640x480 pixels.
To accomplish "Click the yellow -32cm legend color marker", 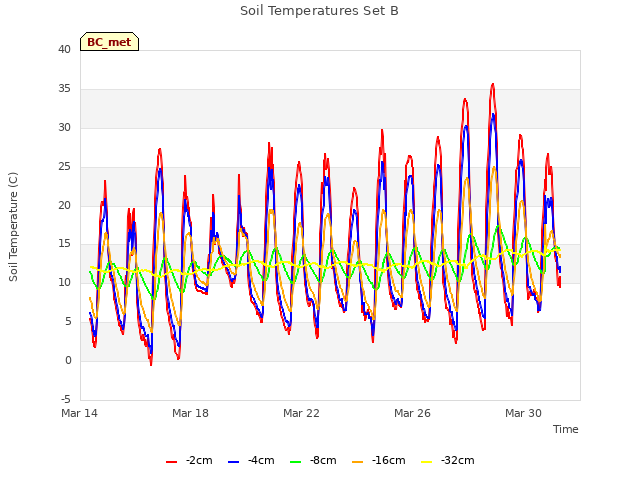I will [427, 462].
